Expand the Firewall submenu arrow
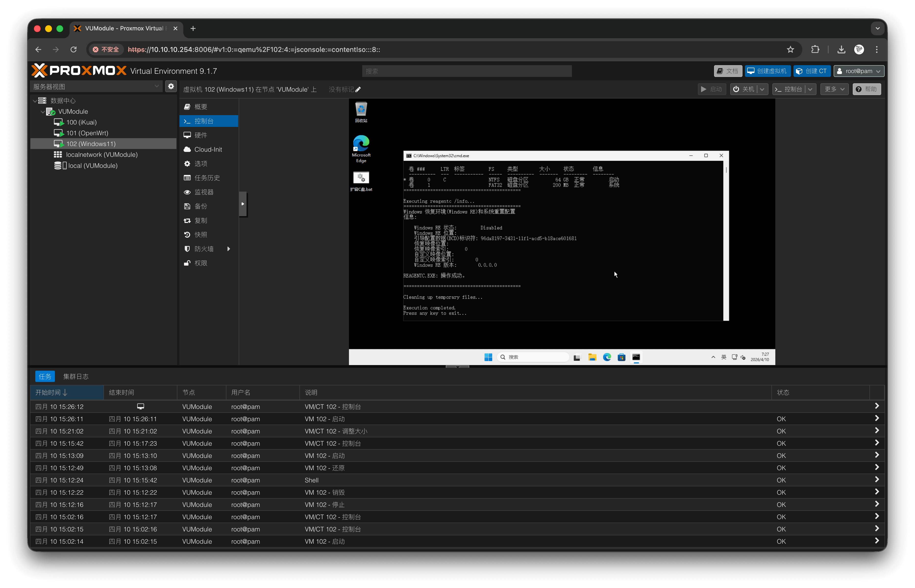915x588 pixels. point(228,249)
